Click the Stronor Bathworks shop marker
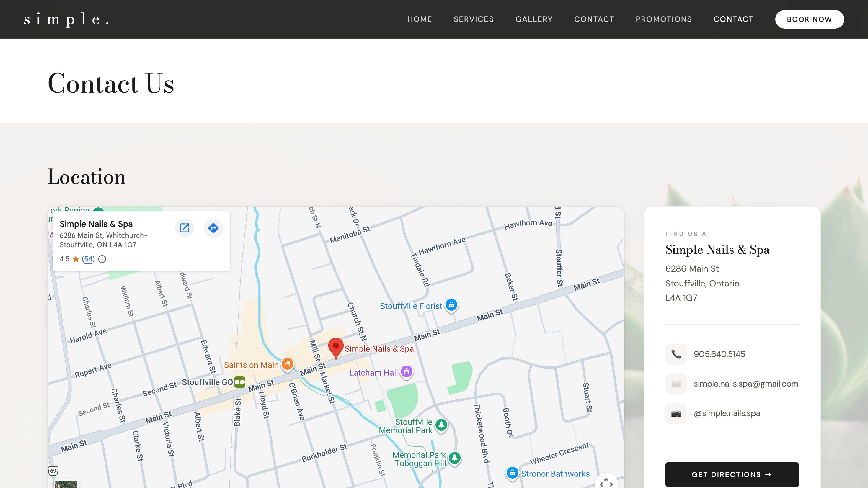The height and width of the screenshot is (488, 868). pos(512,473)
